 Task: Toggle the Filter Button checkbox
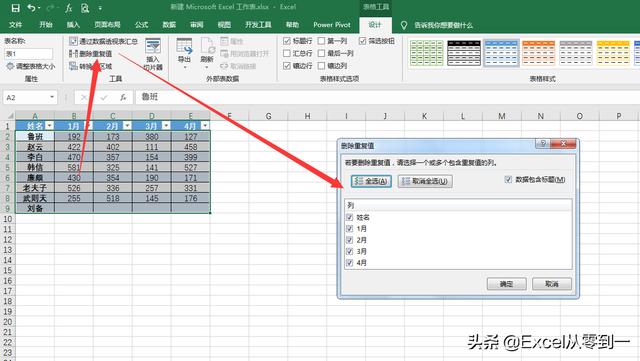pos(362,41)
